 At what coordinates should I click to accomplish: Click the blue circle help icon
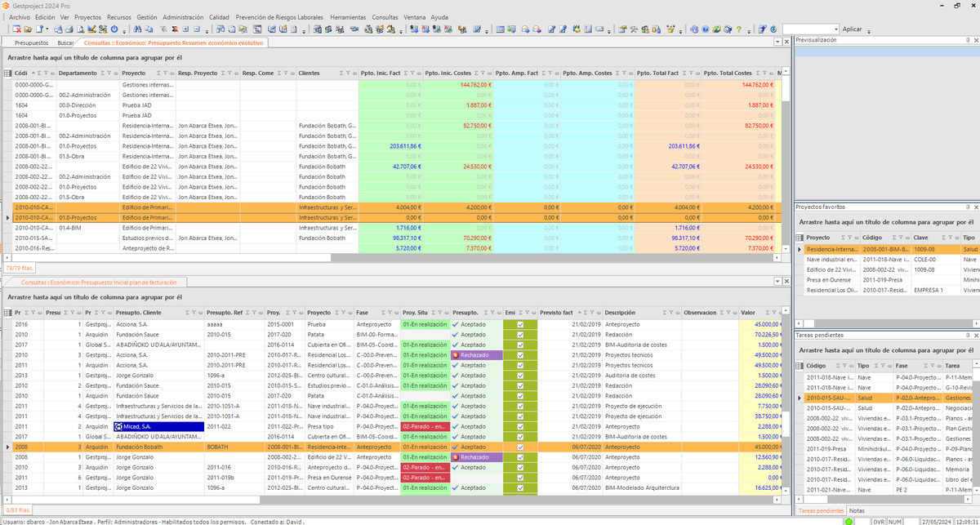(x=705, y=29)
